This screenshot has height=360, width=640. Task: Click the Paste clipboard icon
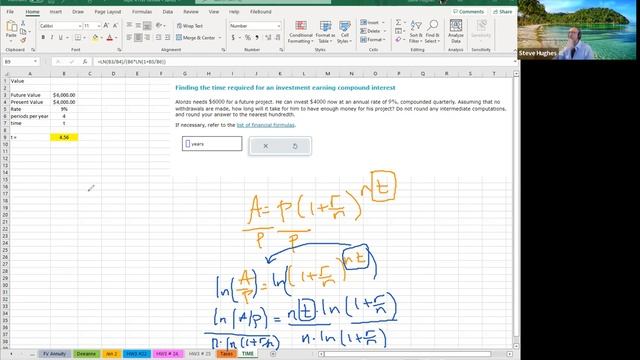11,27
